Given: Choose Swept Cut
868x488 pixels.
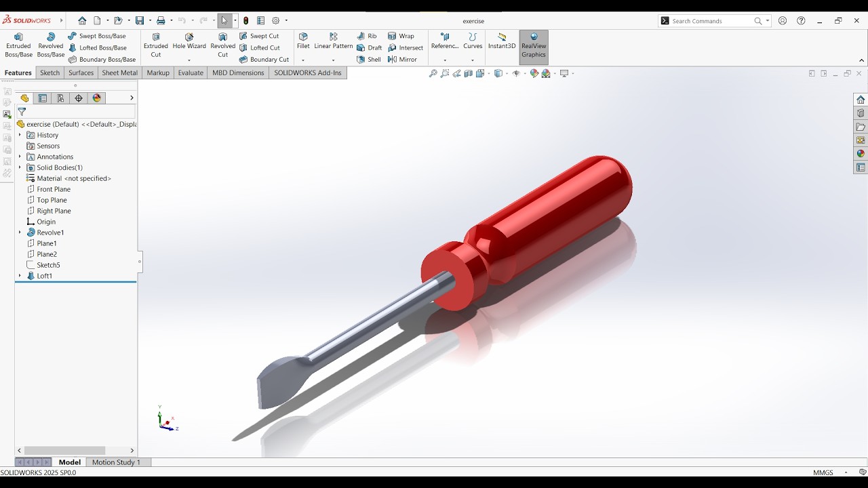Looking at the screenshot, I should 259,36.
